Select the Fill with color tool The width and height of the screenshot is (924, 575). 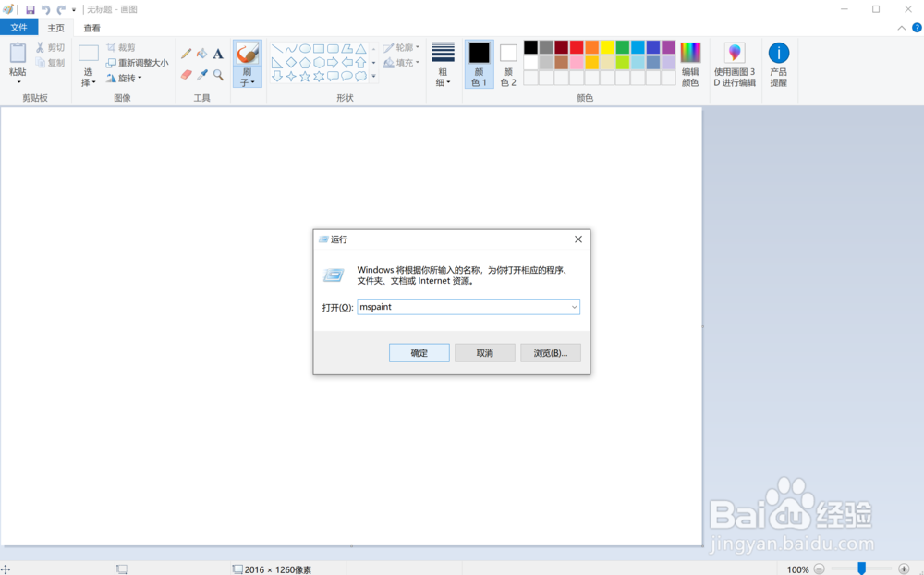pyautogui.click(x=201, y=54)
